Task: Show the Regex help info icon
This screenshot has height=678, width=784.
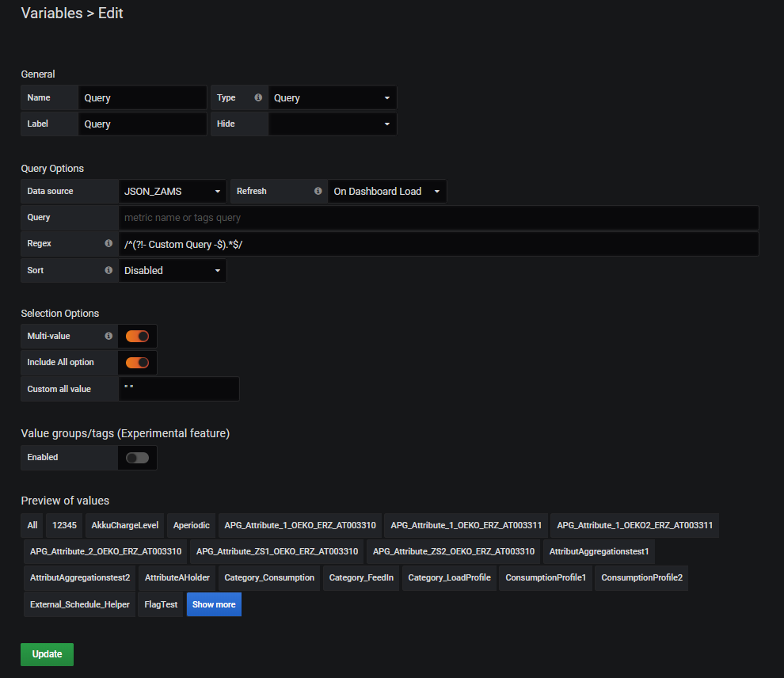Action: pyautogui.click(x=108, y=244)
